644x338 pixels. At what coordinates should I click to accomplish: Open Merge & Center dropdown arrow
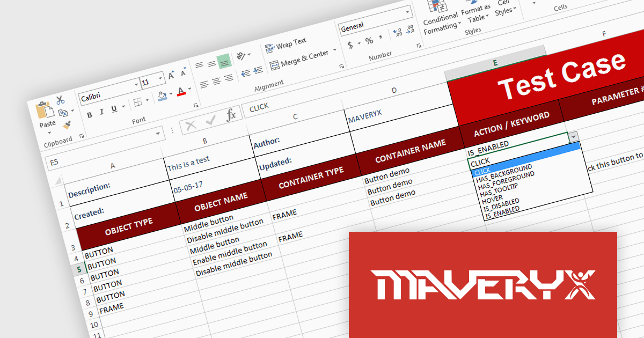pos(335,50)
